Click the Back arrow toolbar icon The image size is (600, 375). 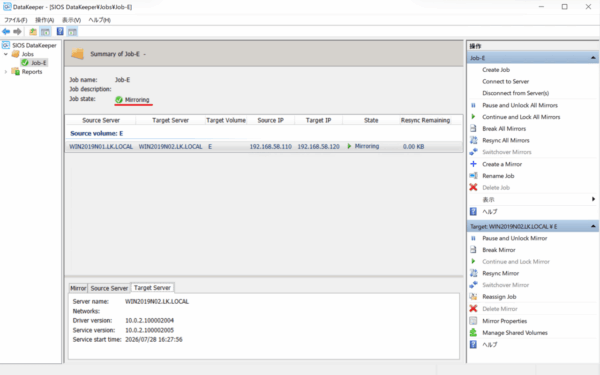pyautogui.click(x=6, y=31)
